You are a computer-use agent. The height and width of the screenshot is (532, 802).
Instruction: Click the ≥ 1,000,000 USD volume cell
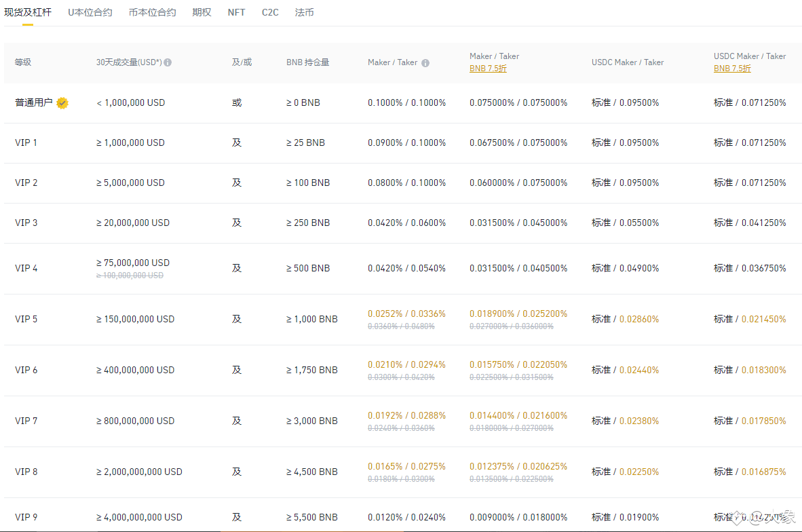(130, 142)
